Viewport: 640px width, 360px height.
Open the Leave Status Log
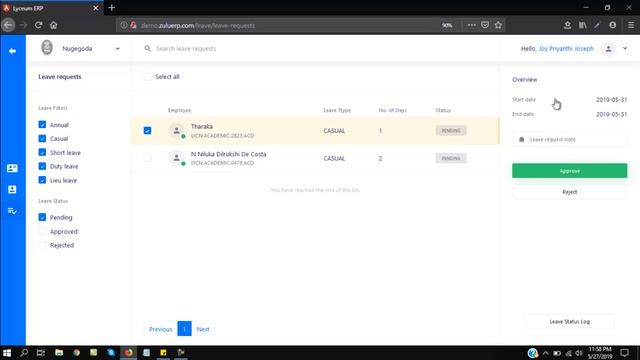tap(569, 322)
